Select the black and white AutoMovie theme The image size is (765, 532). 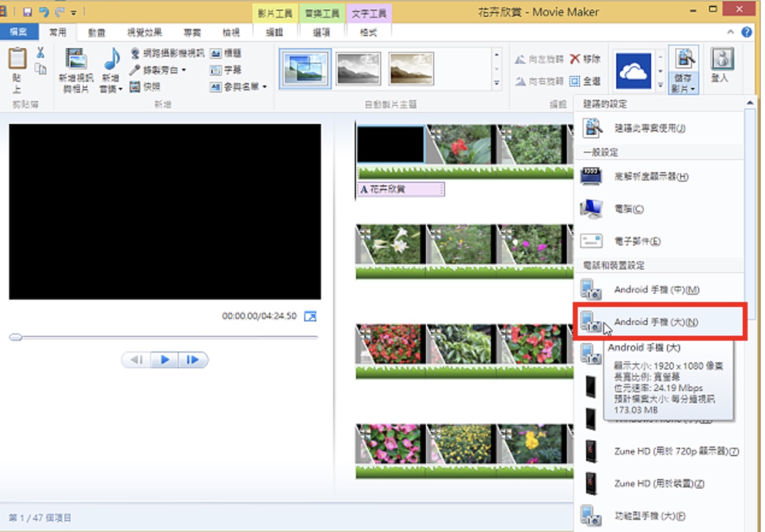point(358,69)
